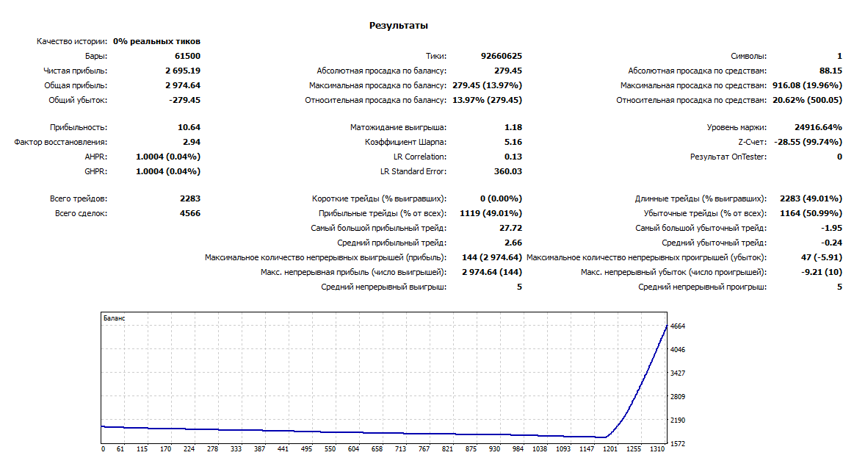Select the Тики value 92660625
The height and width of the screenshot is (469, 868).
click(502, 56)
